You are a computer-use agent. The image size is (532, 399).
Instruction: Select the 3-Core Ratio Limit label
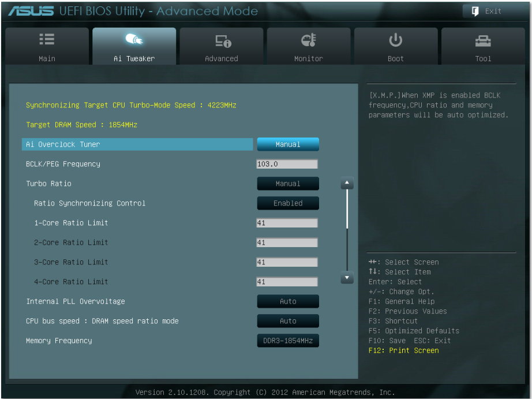[x=71, y=263]
